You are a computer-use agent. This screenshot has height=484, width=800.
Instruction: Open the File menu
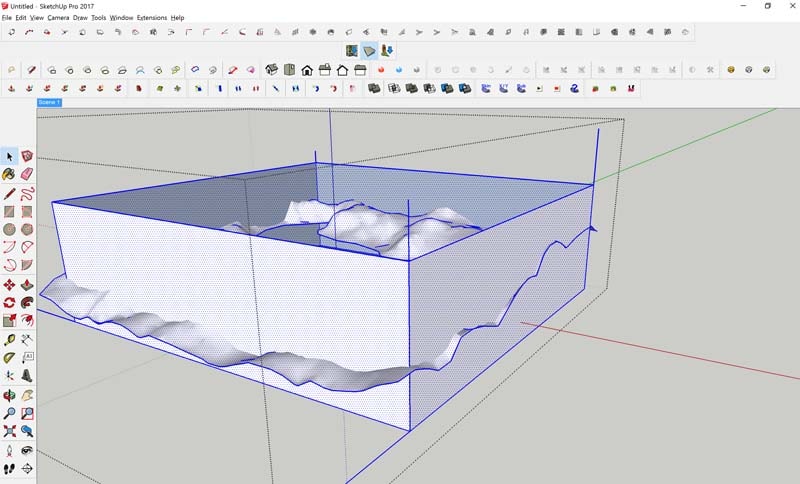[7, 18]
